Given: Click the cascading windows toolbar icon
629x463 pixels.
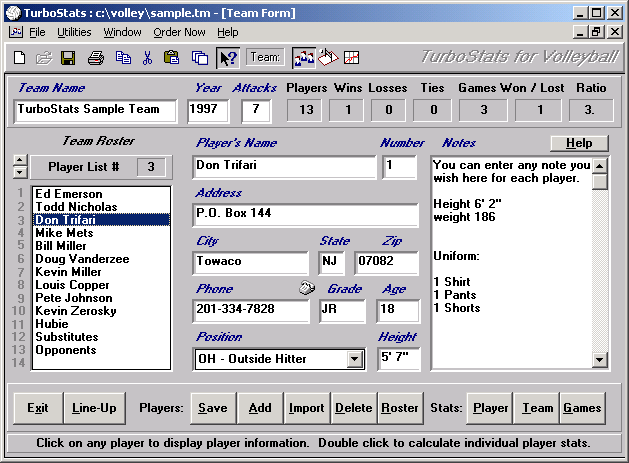Looking at the screenshot, I should (199, 58).
